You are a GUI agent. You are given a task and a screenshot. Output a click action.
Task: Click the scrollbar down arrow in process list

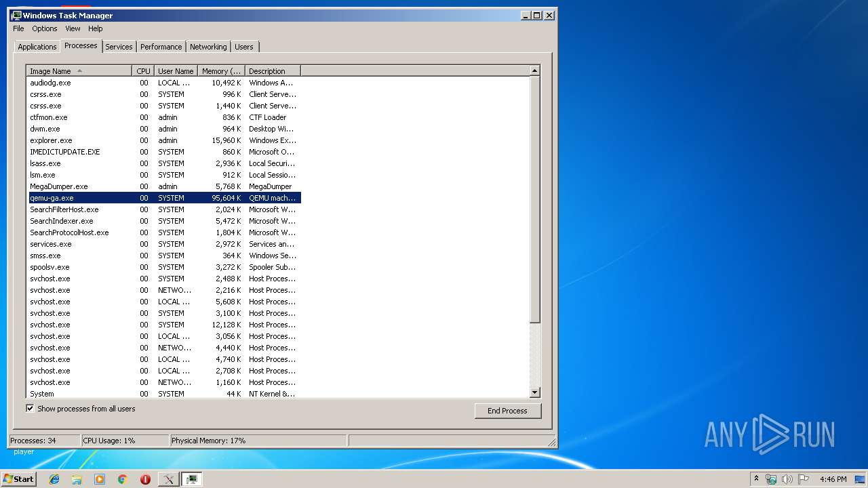tap(534, 392)
